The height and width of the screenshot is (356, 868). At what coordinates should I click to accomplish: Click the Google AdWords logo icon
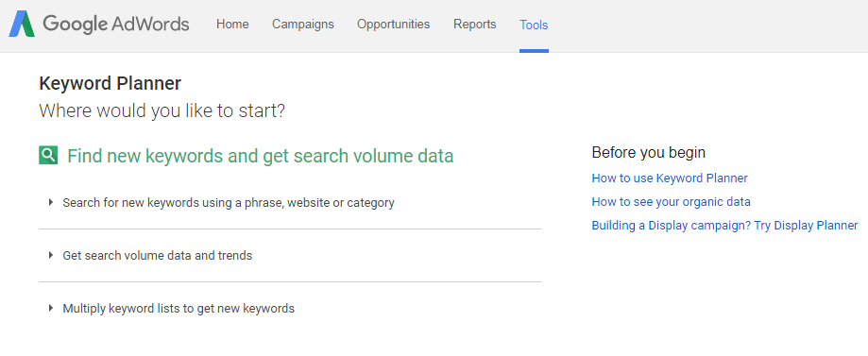(22, 25)
